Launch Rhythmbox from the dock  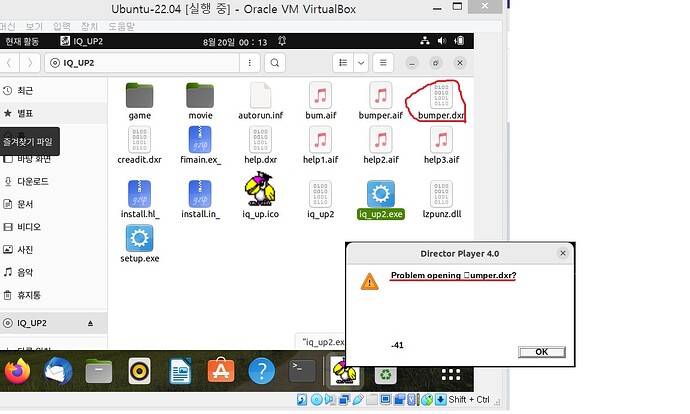(x=139, y=371)
